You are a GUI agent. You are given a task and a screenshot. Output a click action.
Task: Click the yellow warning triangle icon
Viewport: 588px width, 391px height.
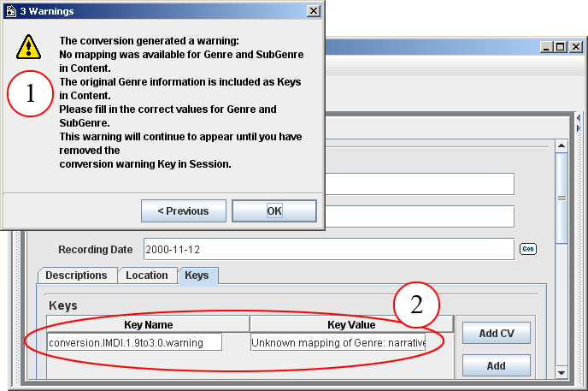point(28,47)
